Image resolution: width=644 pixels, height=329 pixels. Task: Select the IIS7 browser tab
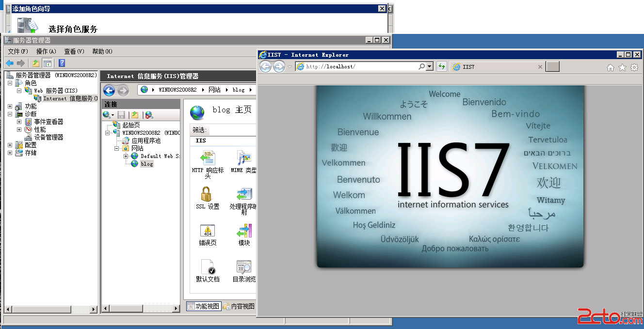pos(497,67)
